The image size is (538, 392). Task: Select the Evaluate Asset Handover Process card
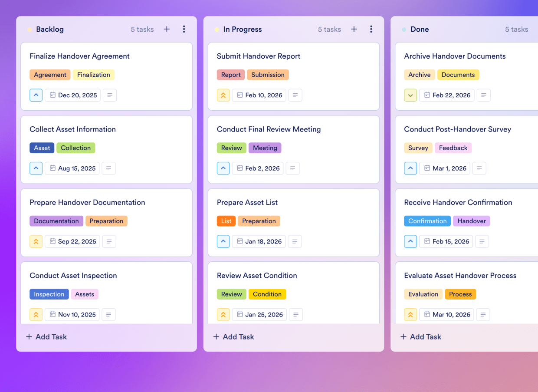460,276
